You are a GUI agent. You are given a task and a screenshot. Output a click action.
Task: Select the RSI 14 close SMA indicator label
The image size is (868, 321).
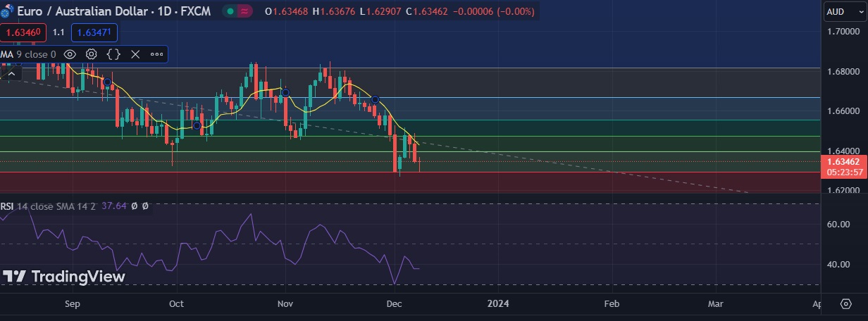(49, 206)
